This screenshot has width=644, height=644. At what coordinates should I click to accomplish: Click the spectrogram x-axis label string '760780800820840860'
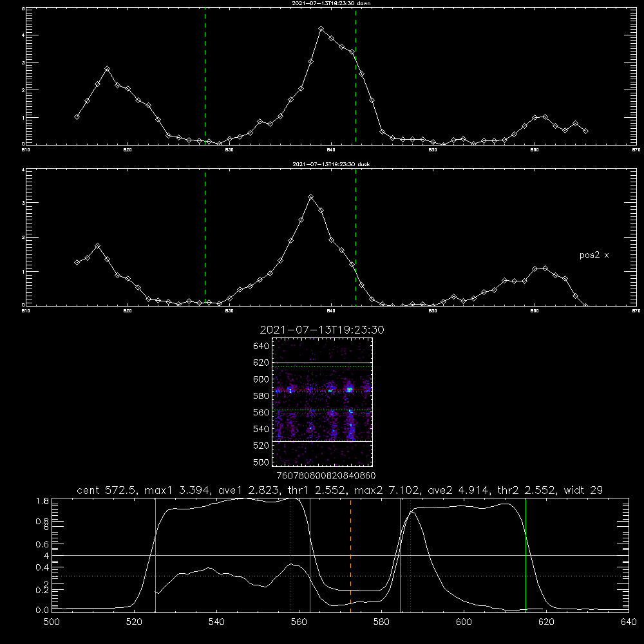[x=326, y=476]
